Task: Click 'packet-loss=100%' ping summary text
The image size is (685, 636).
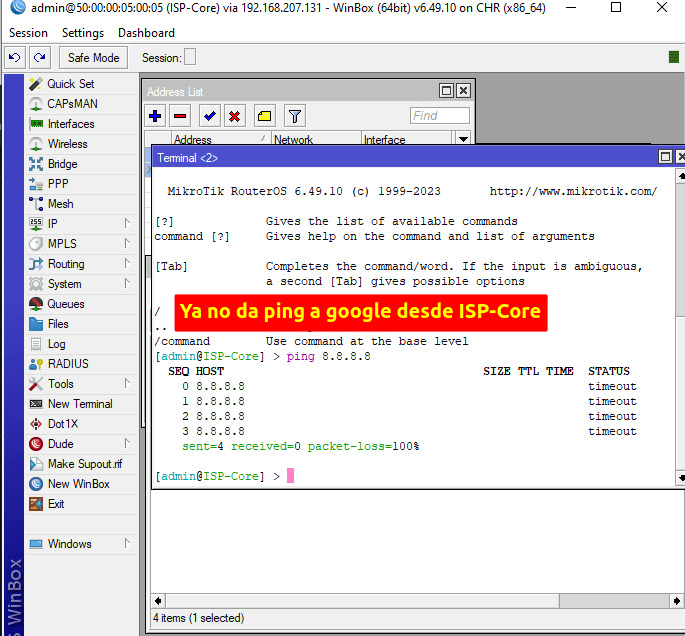Action: coord(363,446)
